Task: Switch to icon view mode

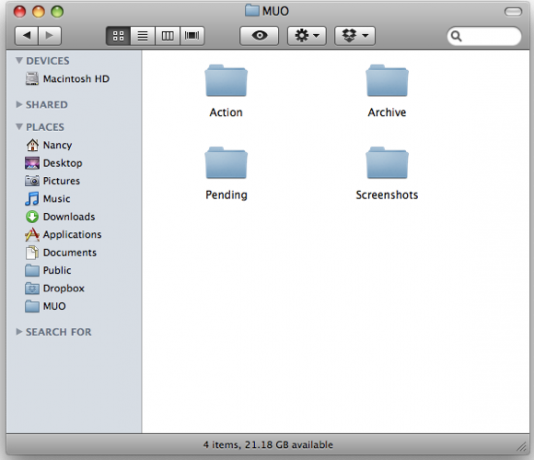Action: 118,36
